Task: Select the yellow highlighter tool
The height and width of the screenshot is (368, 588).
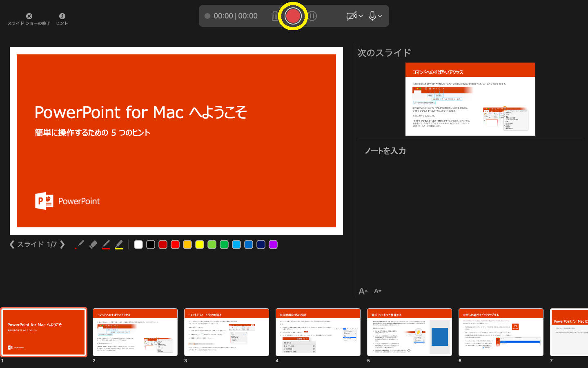Action: coord(118,245)
